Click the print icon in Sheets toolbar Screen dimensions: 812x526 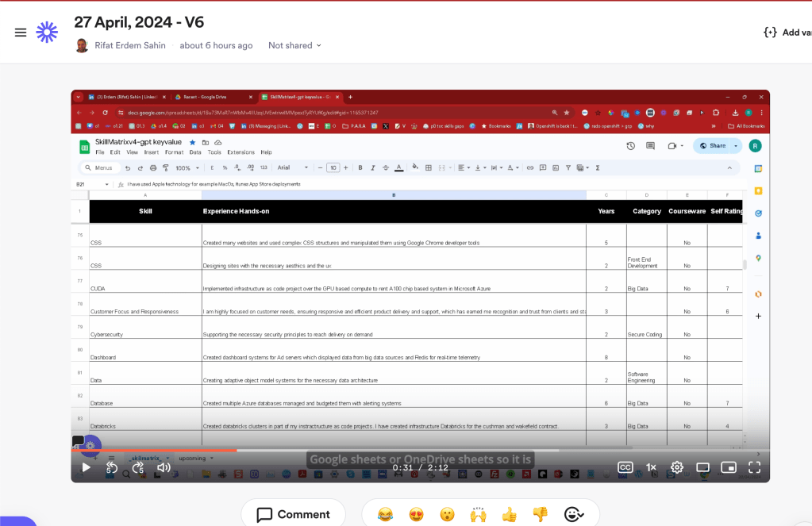(x=152, y=168)
